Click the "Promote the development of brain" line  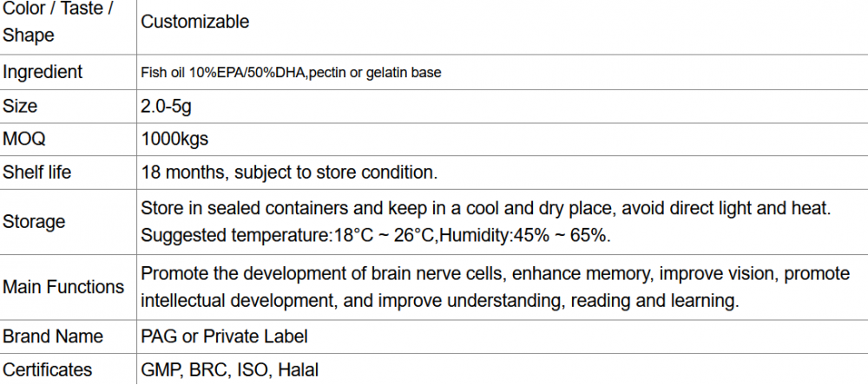coord(495,274)
